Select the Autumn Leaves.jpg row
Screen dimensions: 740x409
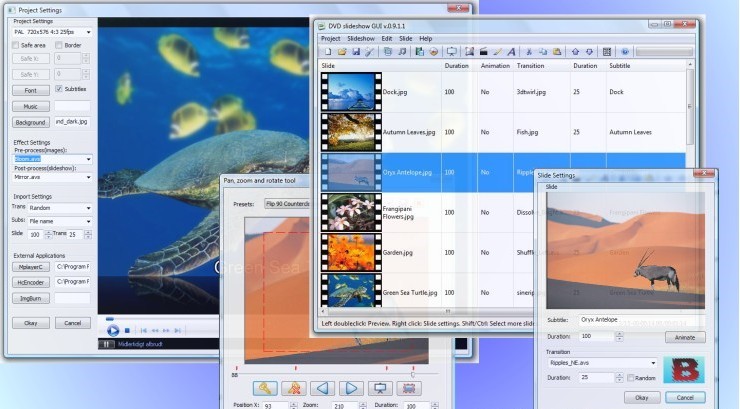coord(503,132)
